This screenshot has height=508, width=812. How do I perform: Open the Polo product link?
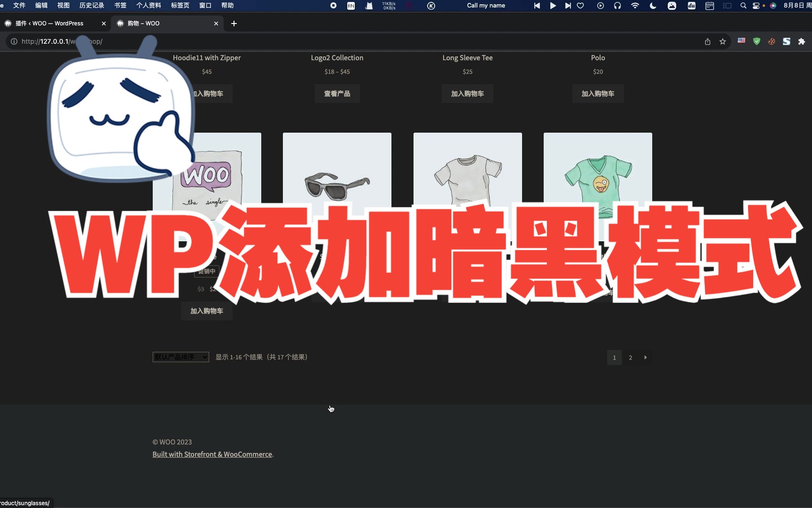pyautogui.click(x=598, y=58)
